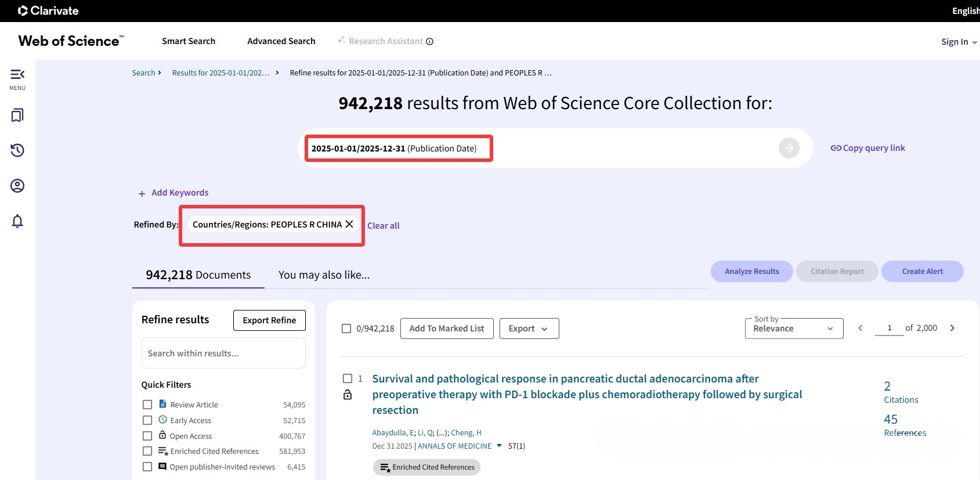This screenshot has height=480, width=980.
Task: Select result 1 checkbox
Action: click(x=348, y=378)
